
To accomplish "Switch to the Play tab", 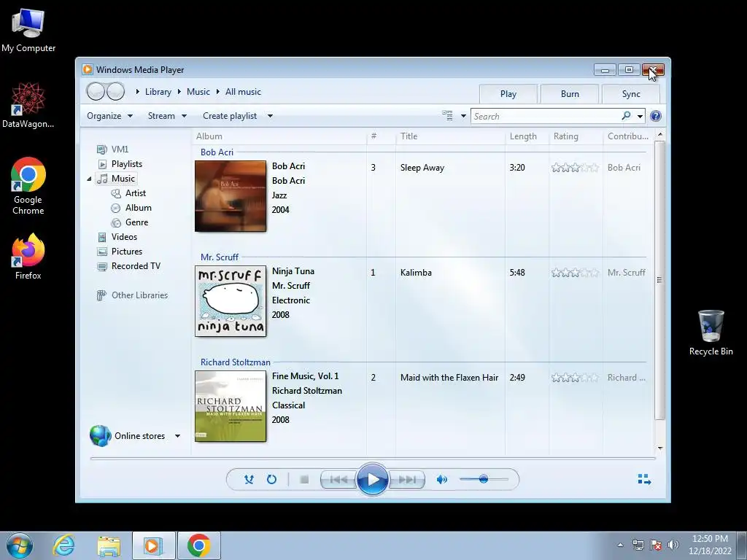I will pos(508,94).
